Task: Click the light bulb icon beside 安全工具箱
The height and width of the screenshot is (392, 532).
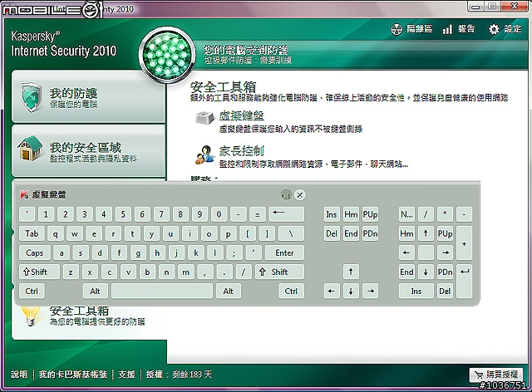Action: tap(32, 316)
